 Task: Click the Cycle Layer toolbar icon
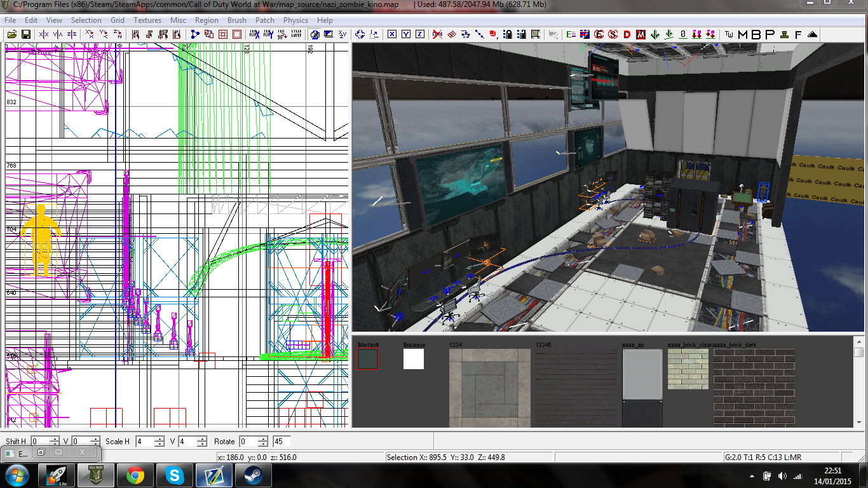point(296,34)
